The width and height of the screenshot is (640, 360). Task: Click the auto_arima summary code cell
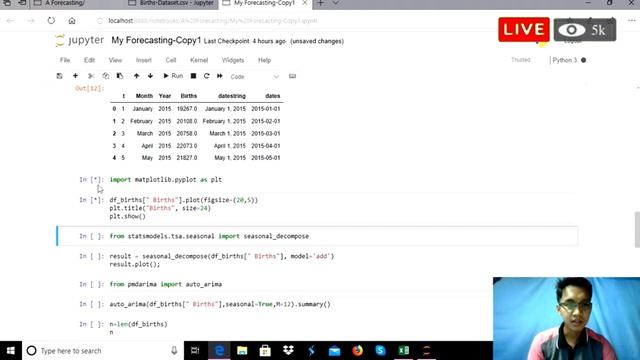300,304
